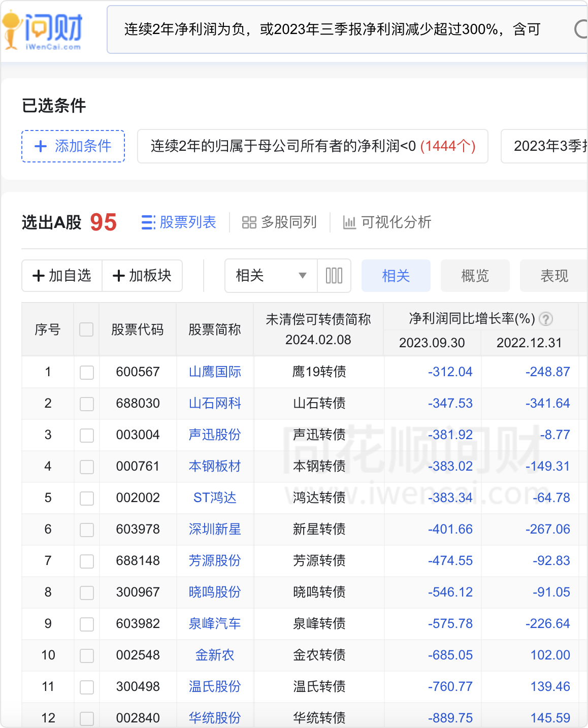Open the 多股同列 grid view
Screen dimensions: 588x728
(x=279, y=222)
